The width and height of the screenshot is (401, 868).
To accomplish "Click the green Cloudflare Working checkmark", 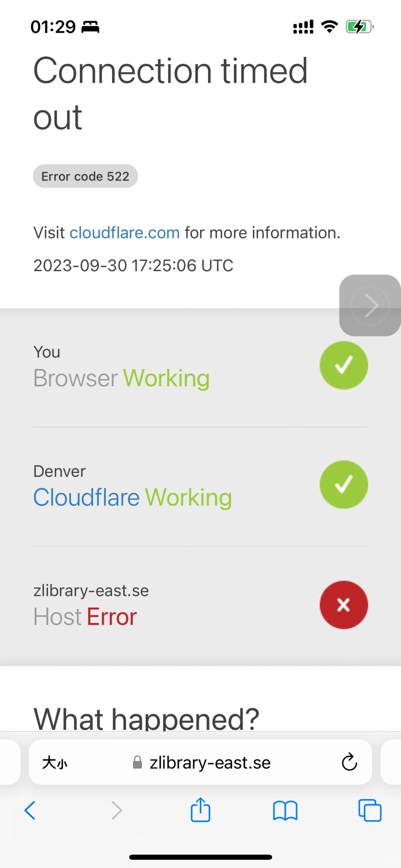I will coord(344,484).
